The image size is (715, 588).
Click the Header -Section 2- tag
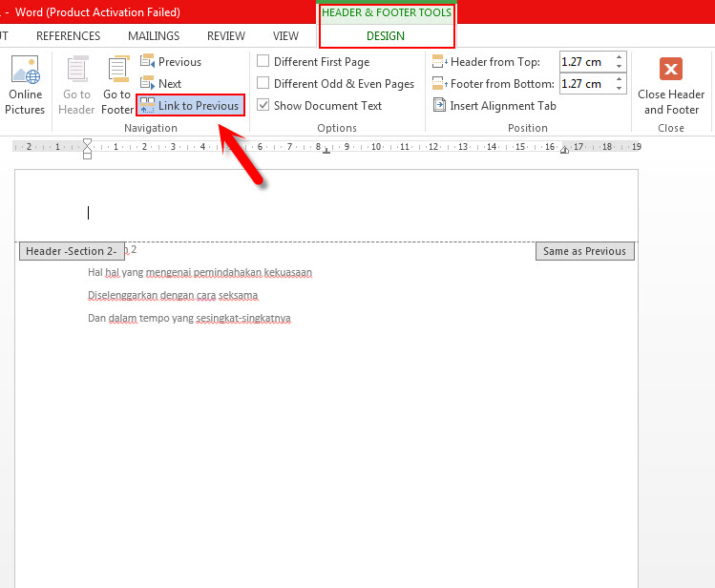pyautogui.click(x=72, y=251)
